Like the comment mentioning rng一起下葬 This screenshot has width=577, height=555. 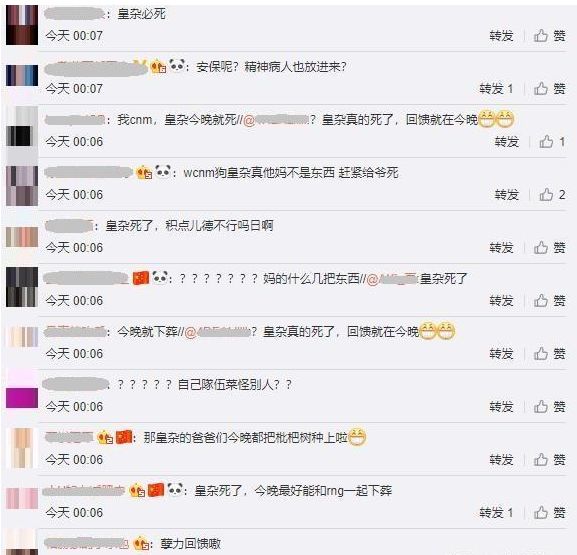[x=549, y=513]
